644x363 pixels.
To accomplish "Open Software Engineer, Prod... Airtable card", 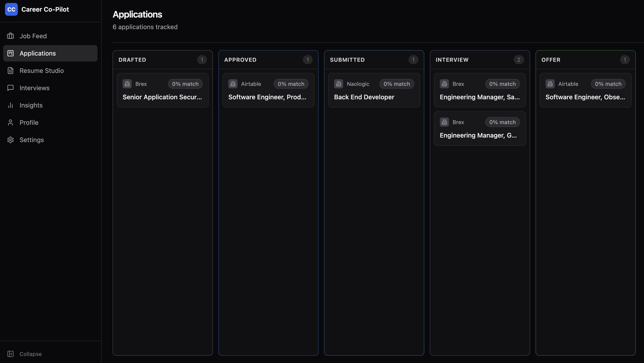I will click(x=267, y=97).
